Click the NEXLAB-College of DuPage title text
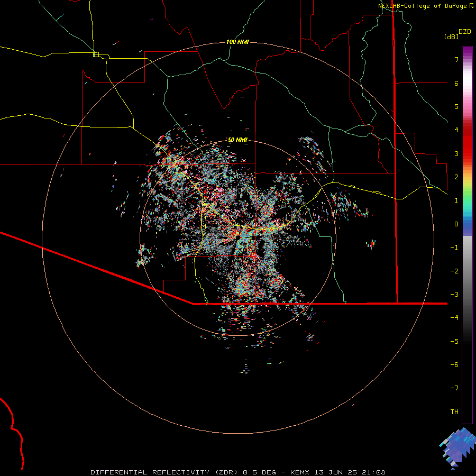The height and width of the screenshot is (476, 476). tap(423, 6)
